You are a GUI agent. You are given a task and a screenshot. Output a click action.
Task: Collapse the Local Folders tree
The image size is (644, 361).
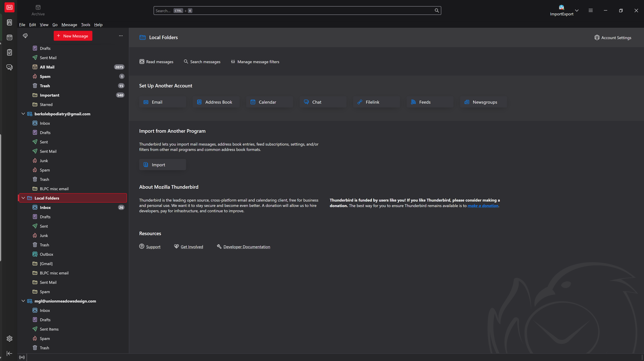coord(23,198)
